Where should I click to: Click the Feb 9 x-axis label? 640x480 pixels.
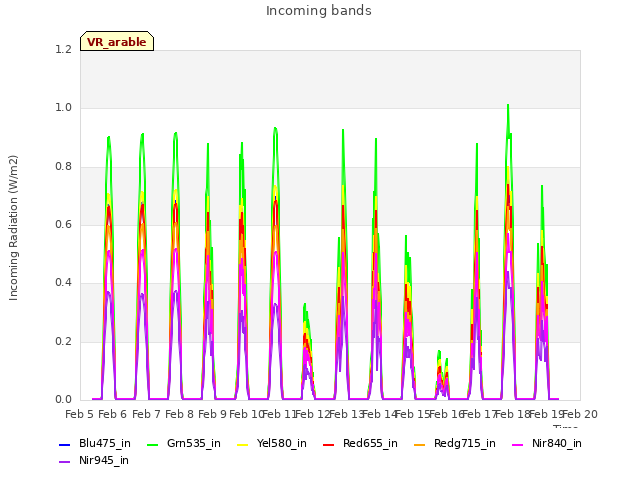pos(212,414)
